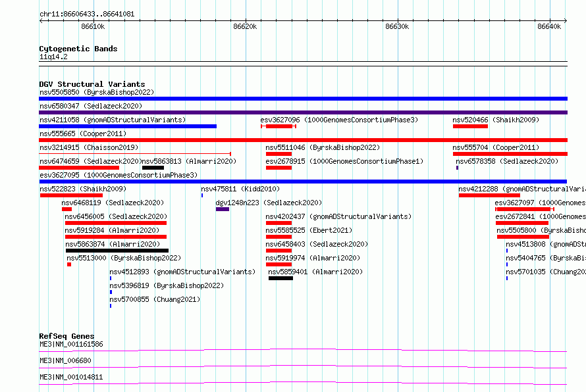Click the 11q14.2 cytogenetic band label

(x=53, y=57)
